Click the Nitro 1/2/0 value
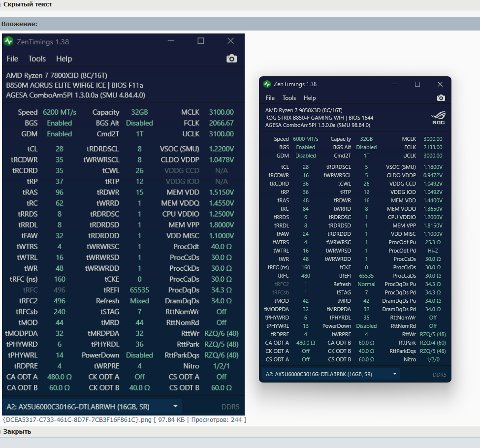 tap(433, 359)
